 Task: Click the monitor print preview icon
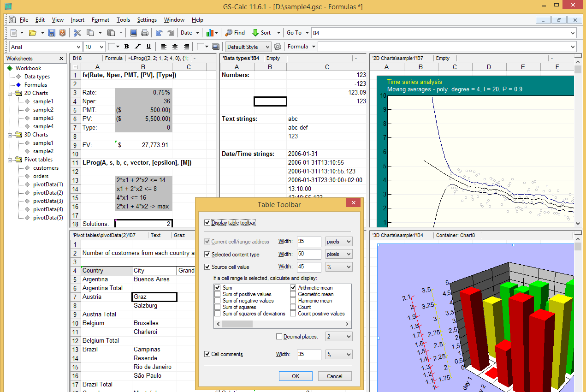pyautogui.click(x=134, y=33)
